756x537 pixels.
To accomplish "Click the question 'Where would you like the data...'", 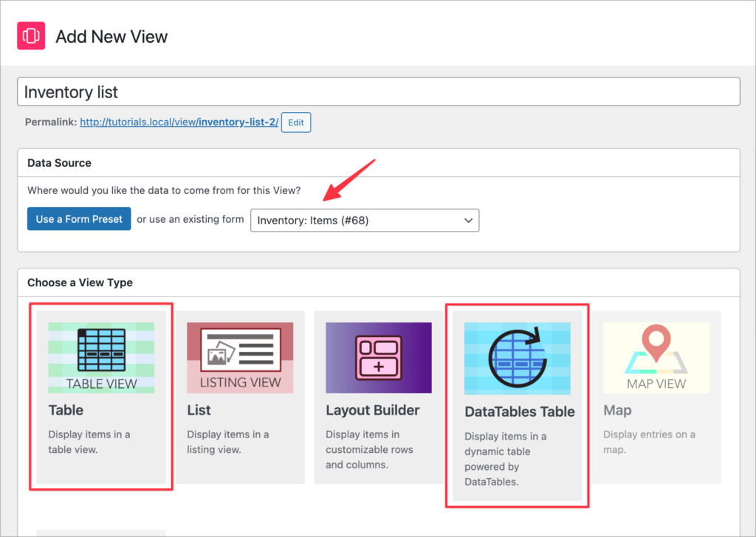I will [164, 191].
